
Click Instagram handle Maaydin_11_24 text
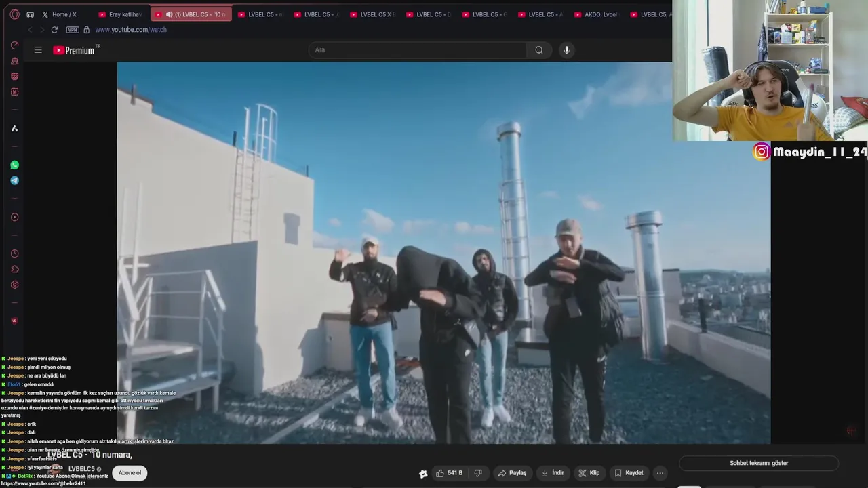pos(820,152)
